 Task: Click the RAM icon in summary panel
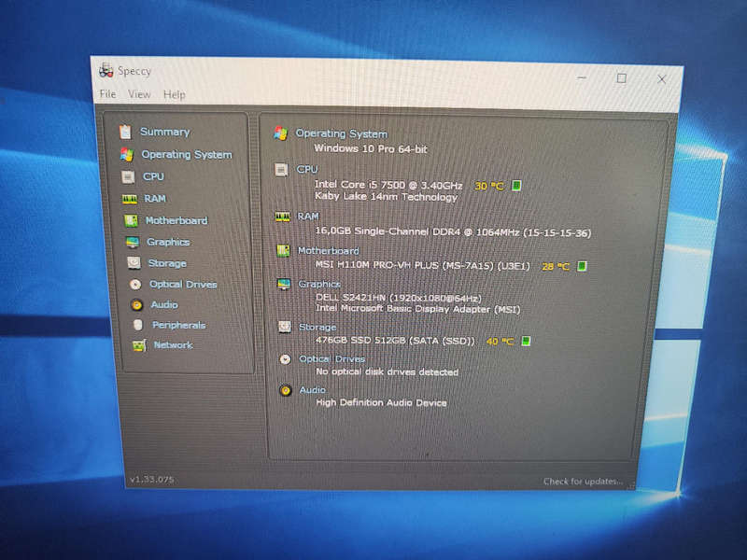point(283,217)
